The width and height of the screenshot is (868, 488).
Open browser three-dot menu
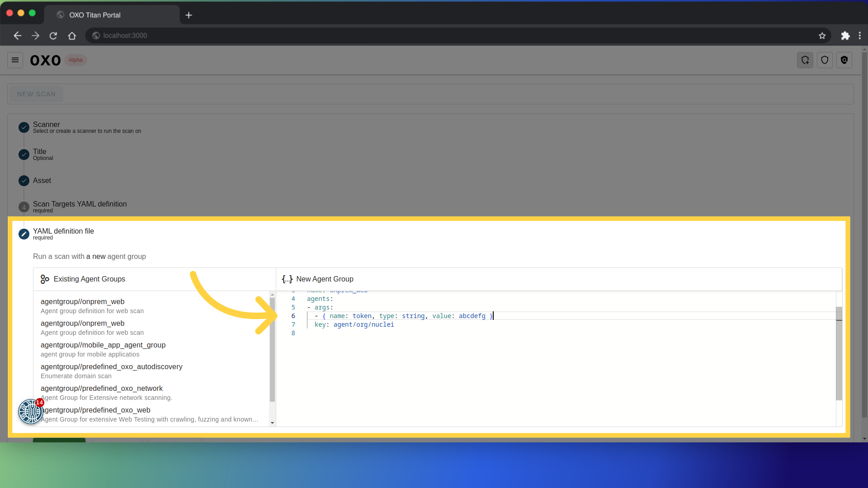[x=860, y=36]
